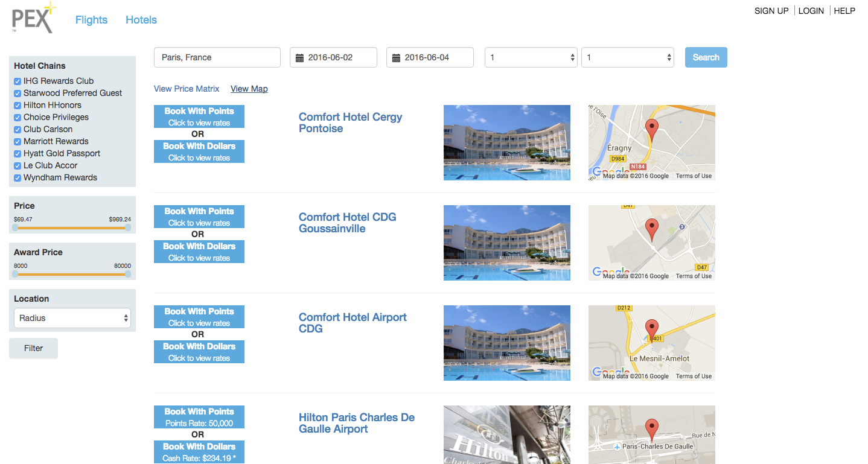The image size is (868, 464).
Task: Click red pin on Paris-Charles De Gaulle map
Action: 651,430
